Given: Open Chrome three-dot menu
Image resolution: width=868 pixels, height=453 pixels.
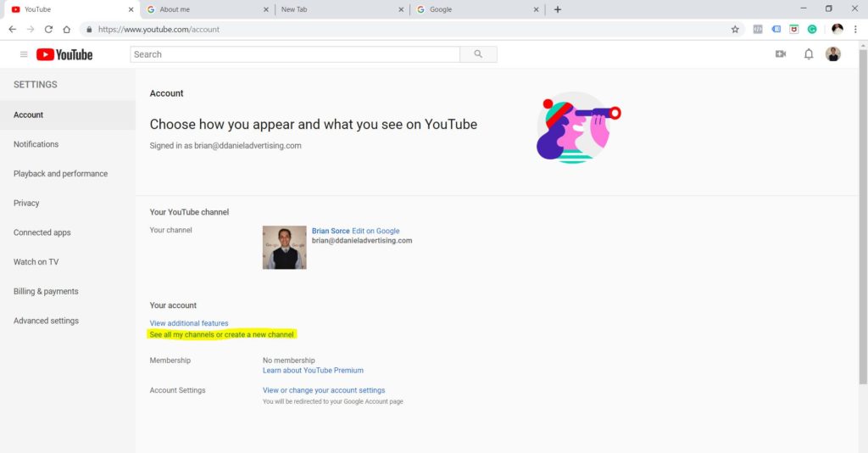Looking at the screenshot, I should click(x=855, y=30).
